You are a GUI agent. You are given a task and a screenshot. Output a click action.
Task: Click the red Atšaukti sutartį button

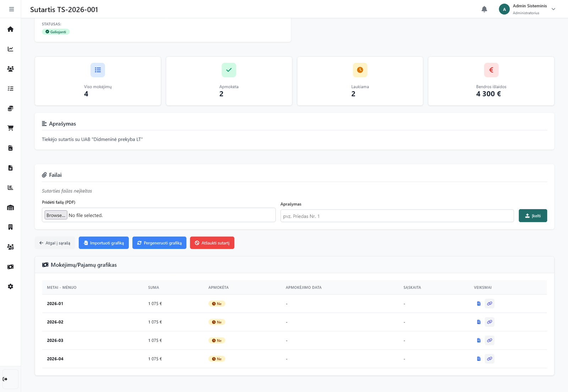[x=212, y=243]
